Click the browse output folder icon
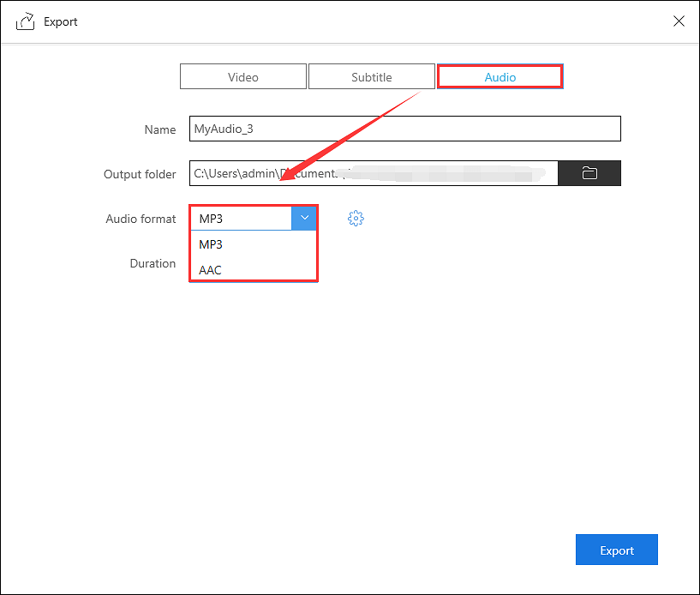Screen dimensions: 700x595 click(589, 173)
